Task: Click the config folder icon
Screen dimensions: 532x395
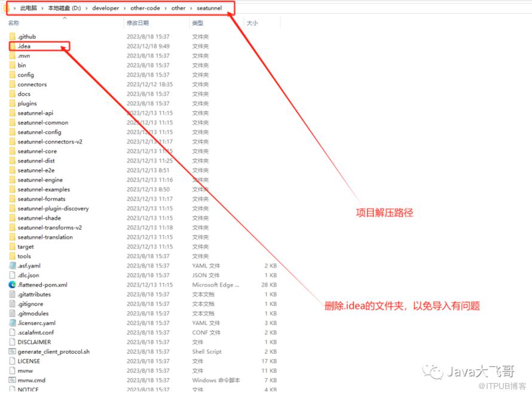Action: click(x=13, y=75)
